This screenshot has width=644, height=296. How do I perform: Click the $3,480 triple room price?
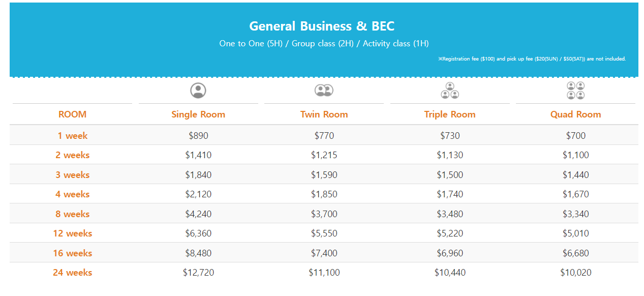point(450,214)
